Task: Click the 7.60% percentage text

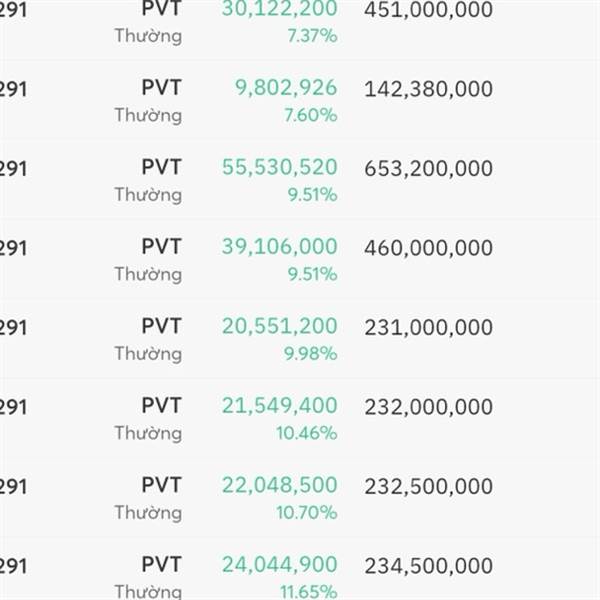Action: (x=311, y=115)
